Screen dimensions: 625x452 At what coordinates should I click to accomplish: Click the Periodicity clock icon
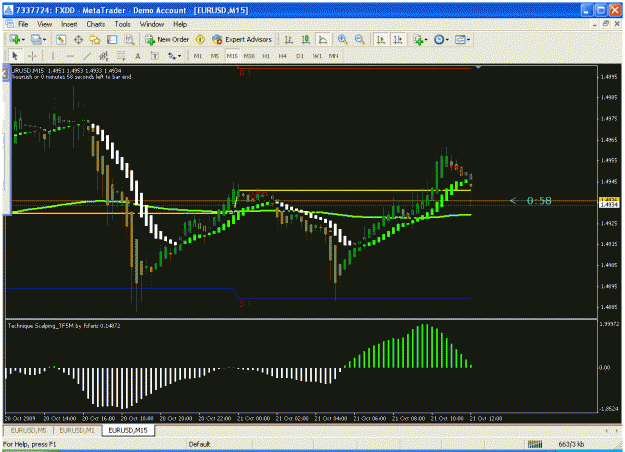click(x=439, y=39)
